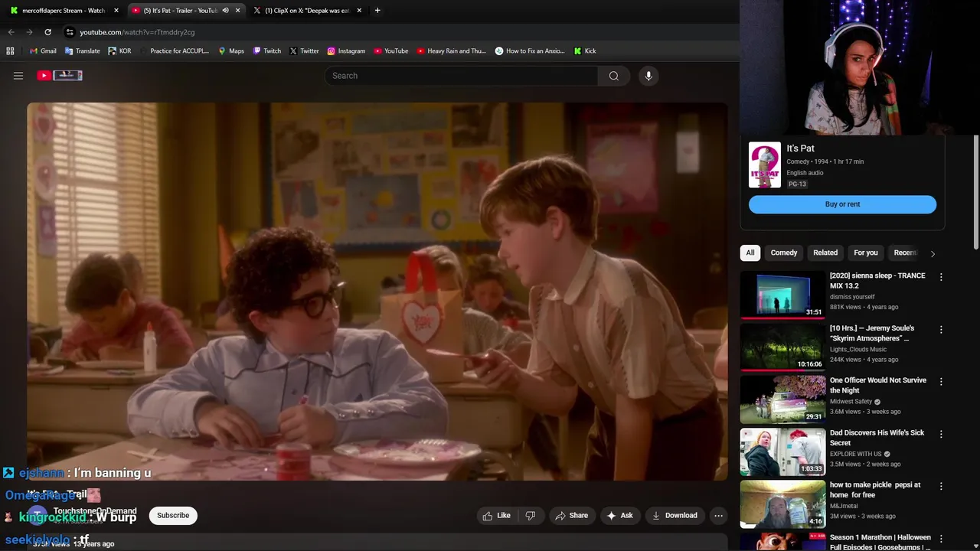Open the Gmail bookmark

point(43,51)
